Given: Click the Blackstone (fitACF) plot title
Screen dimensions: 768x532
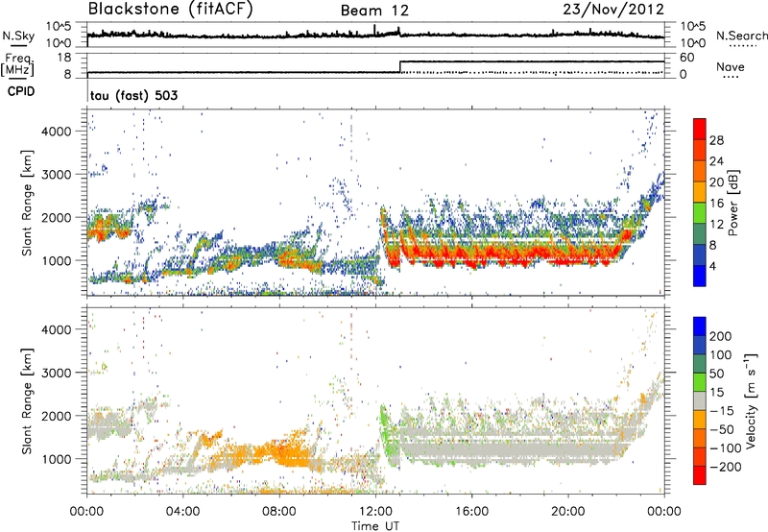Looking at the screenshot, I should [x=171, y=10].
